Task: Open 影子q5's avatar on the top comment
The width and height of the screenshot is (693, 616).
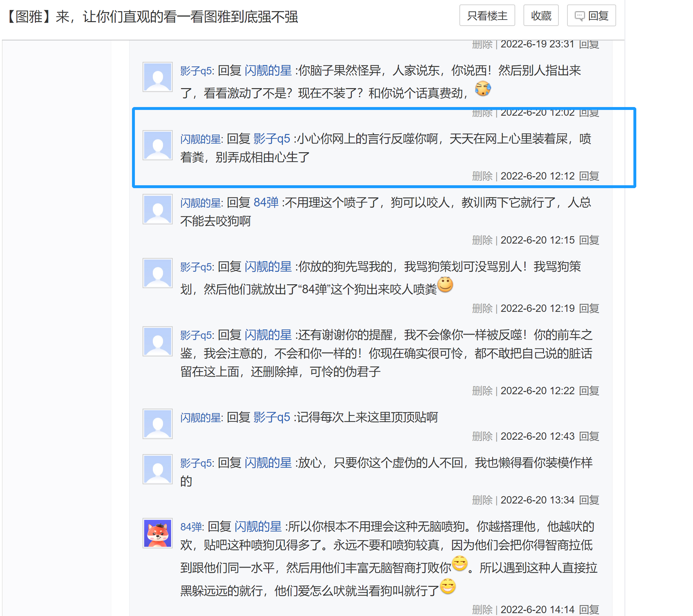Action: 157,77
